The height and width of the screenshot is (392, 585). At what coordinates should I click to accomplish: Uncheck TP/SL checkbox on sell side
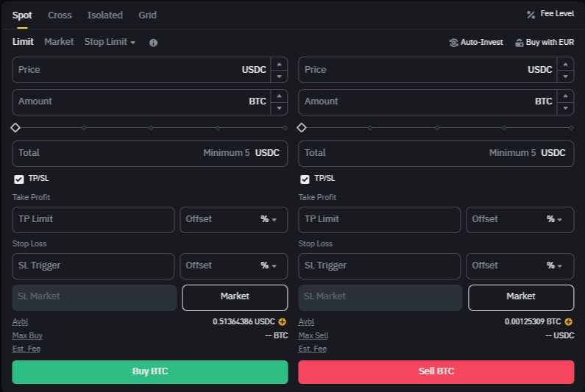point(305,179)
